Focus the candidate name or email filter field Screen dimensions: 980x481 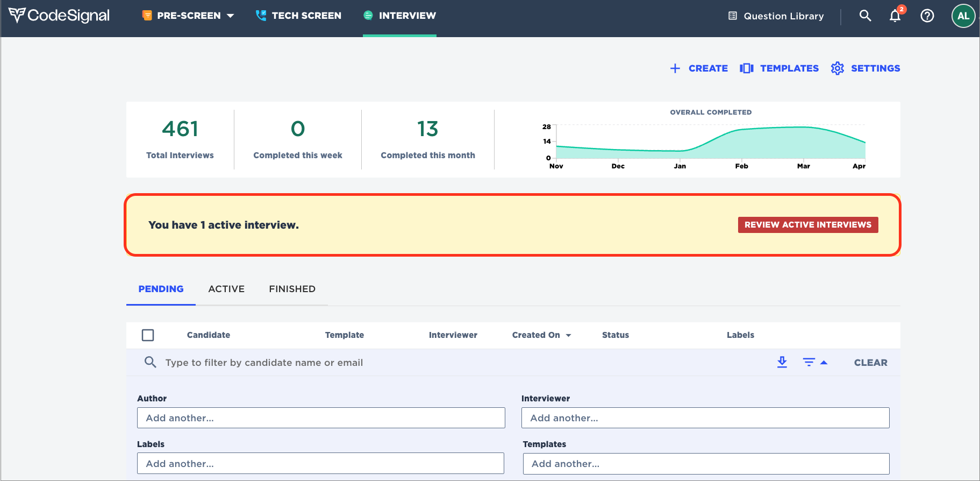pos(264,363)
